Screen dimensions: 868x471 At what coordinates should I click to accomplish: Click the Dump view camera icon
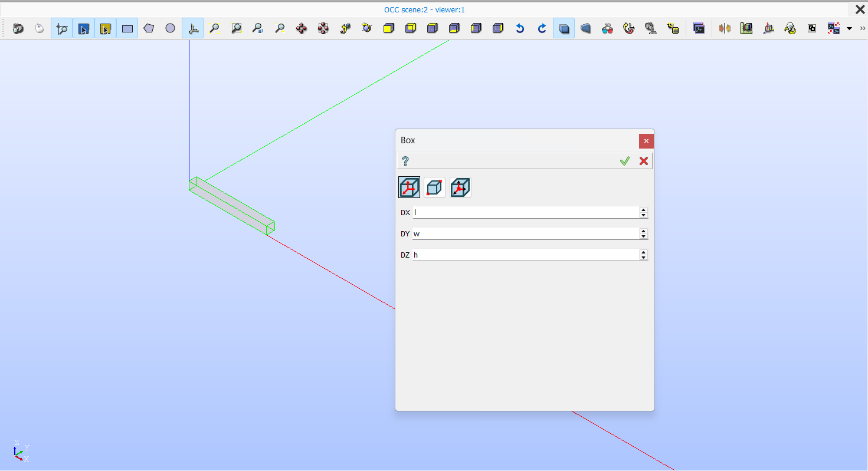point(18,28)
